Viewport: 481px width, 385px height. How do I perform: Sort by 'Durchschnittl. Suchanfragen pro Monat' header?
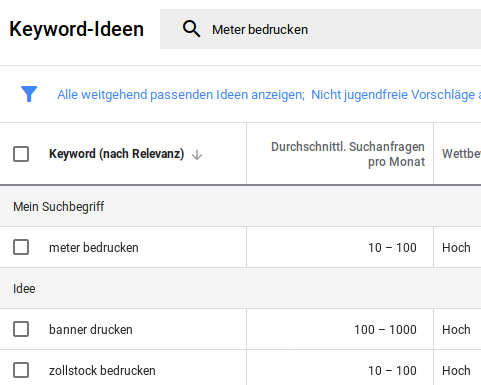point(348,154)
